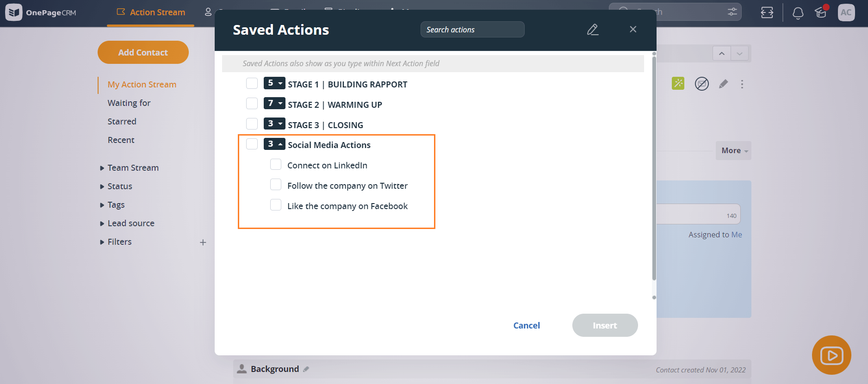
Task: Open My Action Stream in the sidebar
Action: [x=142, y=84]
